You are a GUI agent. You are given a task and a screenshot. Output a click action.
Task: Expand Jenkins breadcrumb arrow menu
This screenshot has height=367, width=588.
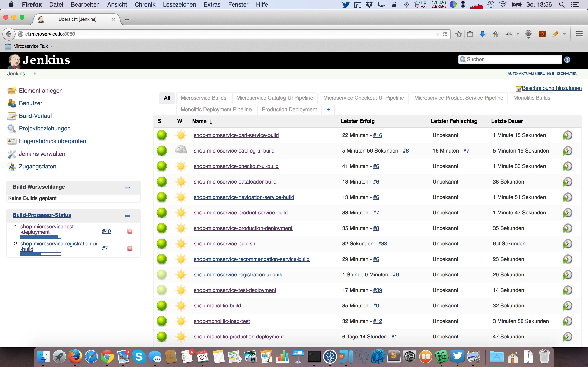(35, 74)
